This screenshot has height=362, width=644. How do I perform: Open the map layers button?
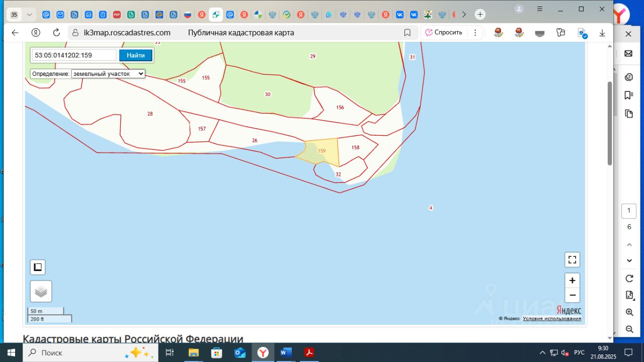tap(41, 291)
